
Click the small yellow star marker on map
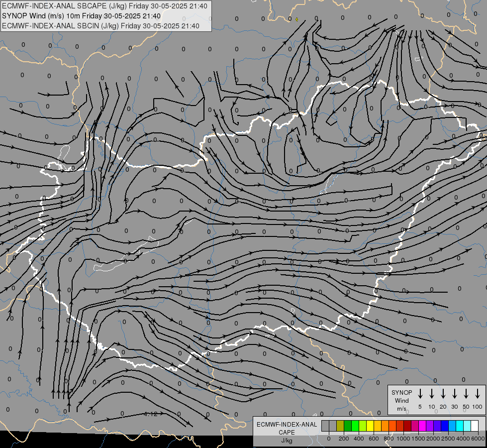point(296,19)
